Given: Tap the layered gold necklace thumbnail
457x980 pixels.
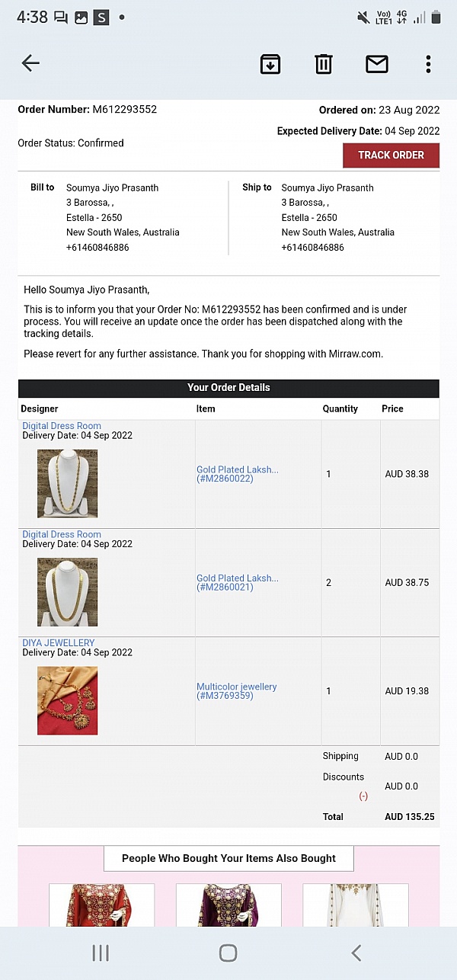Looking at the screenshot, I should click(x=68, y=592).
